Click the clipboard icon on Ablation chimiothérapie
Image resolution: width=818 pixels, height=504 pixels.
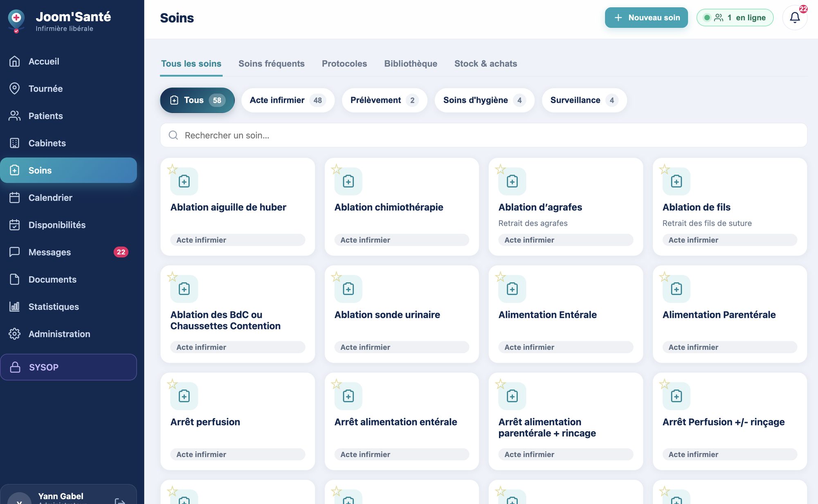pos(348,181)
